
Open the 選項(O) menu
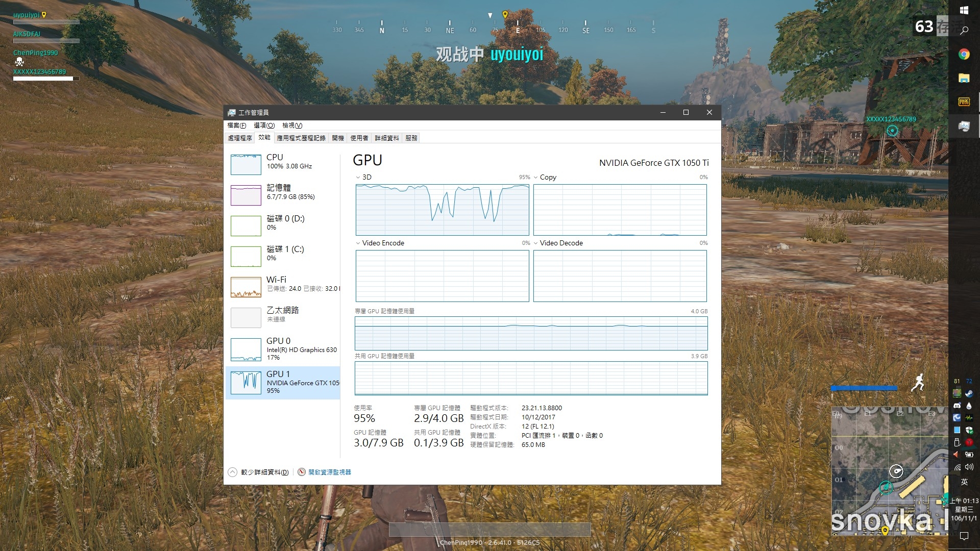[x=264, y=126]
